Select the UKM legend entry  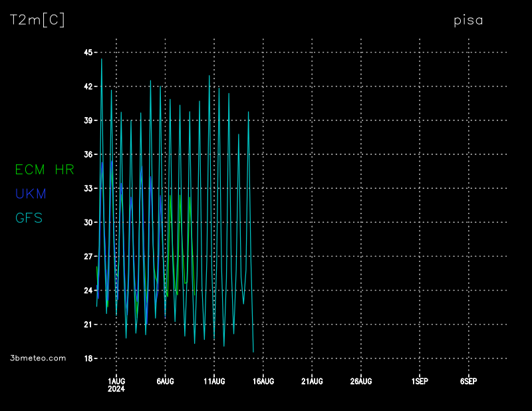pyautogui.click(x=31, y=194)
